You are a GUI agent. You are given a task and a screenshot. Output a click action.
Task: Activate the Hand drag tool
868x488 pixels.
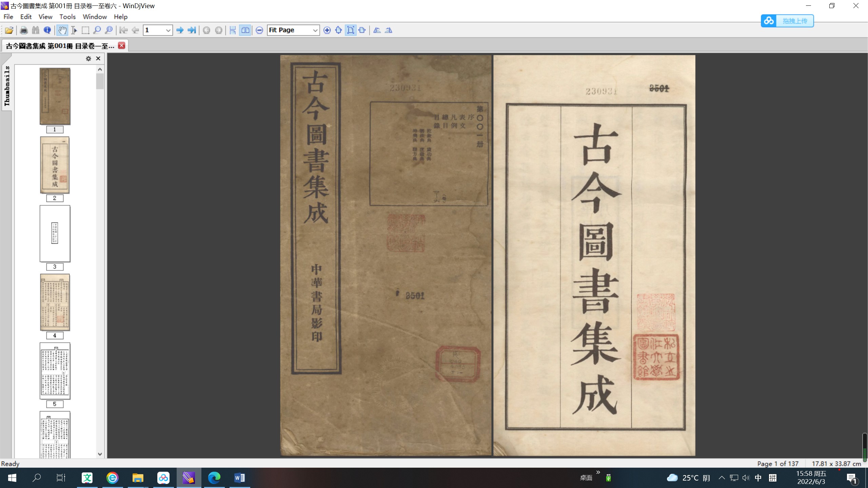(x=62, y=30)
